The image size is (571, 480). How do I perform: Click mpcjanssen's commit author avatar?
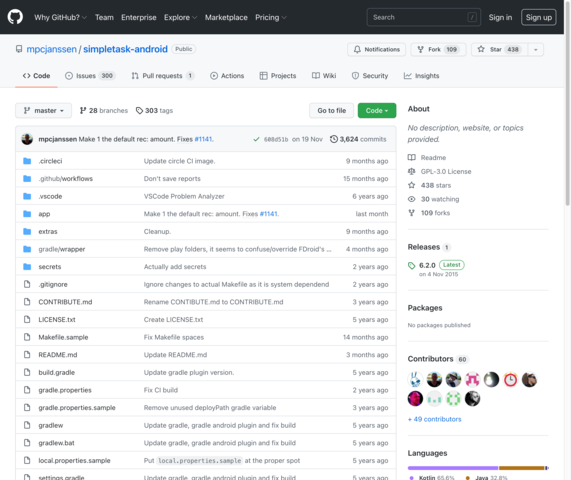point(27,139)
